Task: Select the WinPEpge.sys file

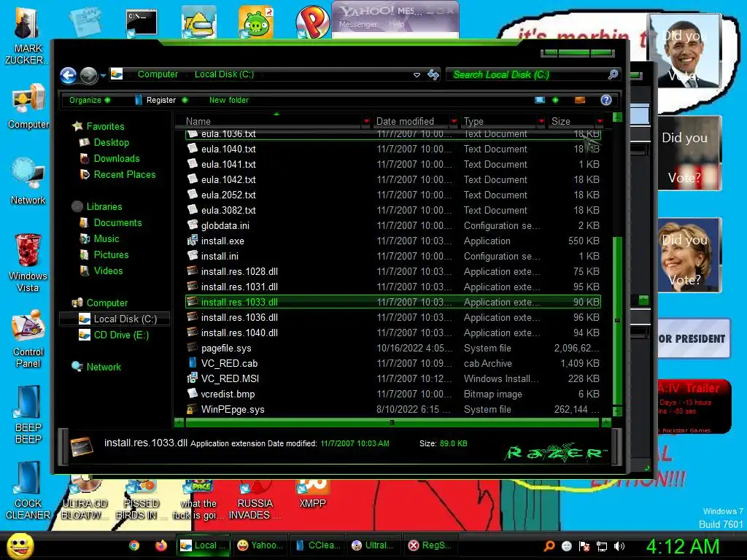Action: pos(393,410)
